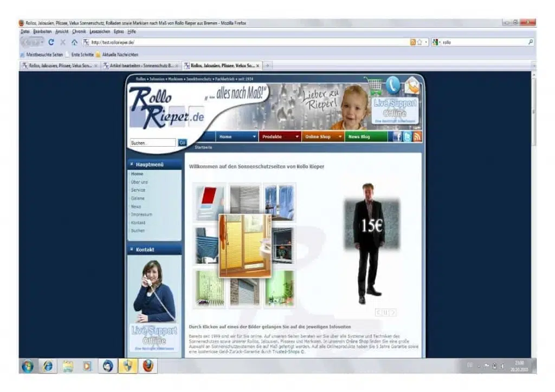Click the Live Support Offline banner in the header
Image resolution: width=555 pixels, height=392 pixels.
coord(395,110)
